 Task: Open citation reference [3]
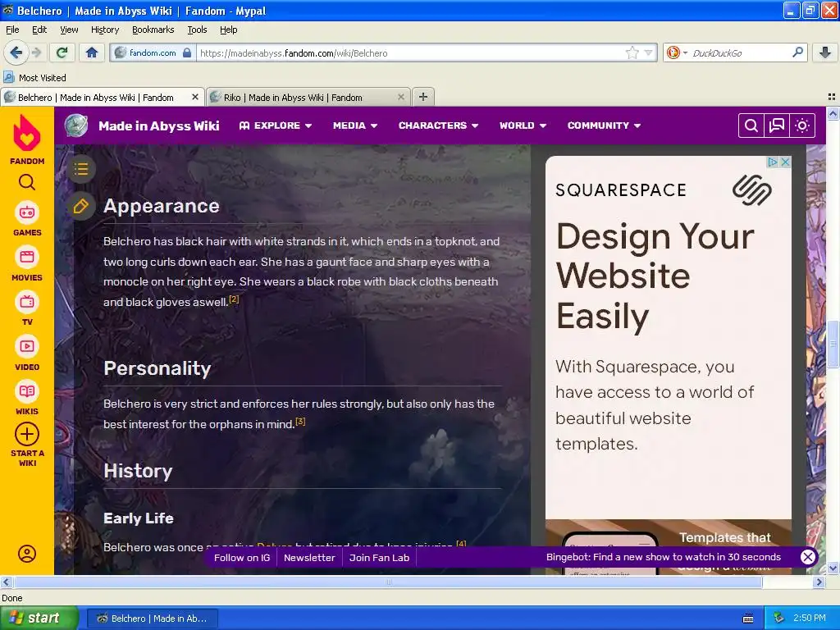[300, 421]
